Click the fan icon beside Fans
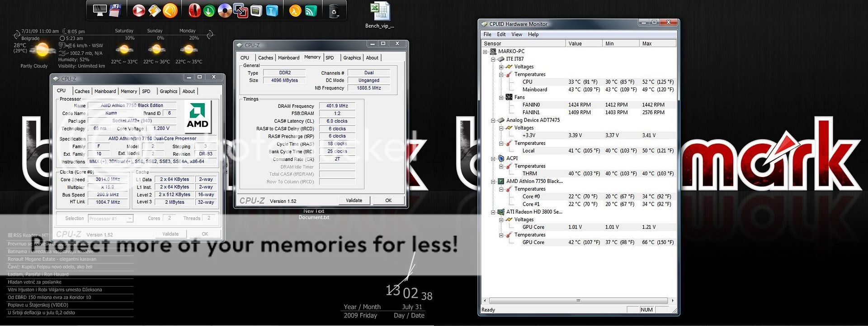Viewport: 868px width, 326px height. pos(509,97)
